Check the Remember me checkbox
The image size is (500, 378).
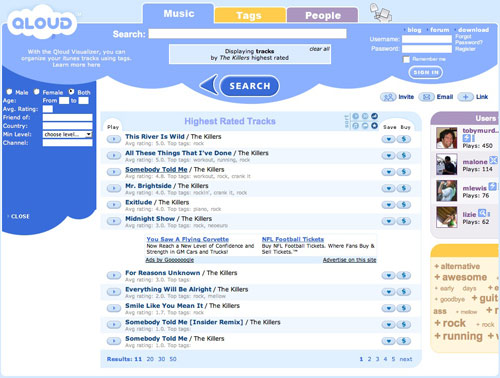coord(406,59)
